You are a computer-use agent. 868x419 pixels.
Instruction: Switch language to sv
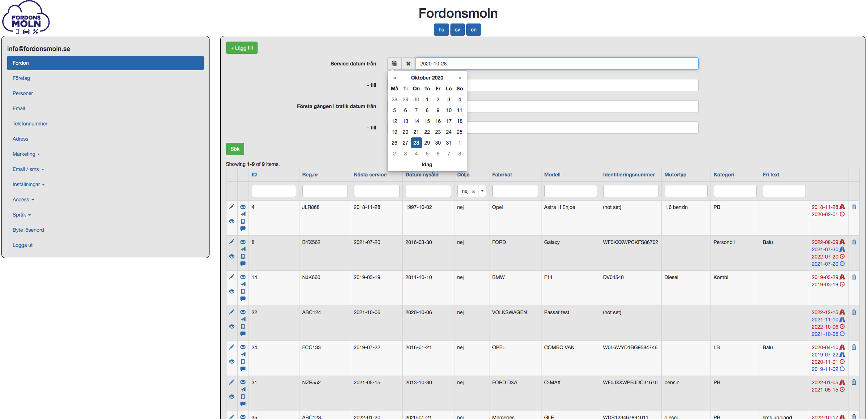(457, 30)
